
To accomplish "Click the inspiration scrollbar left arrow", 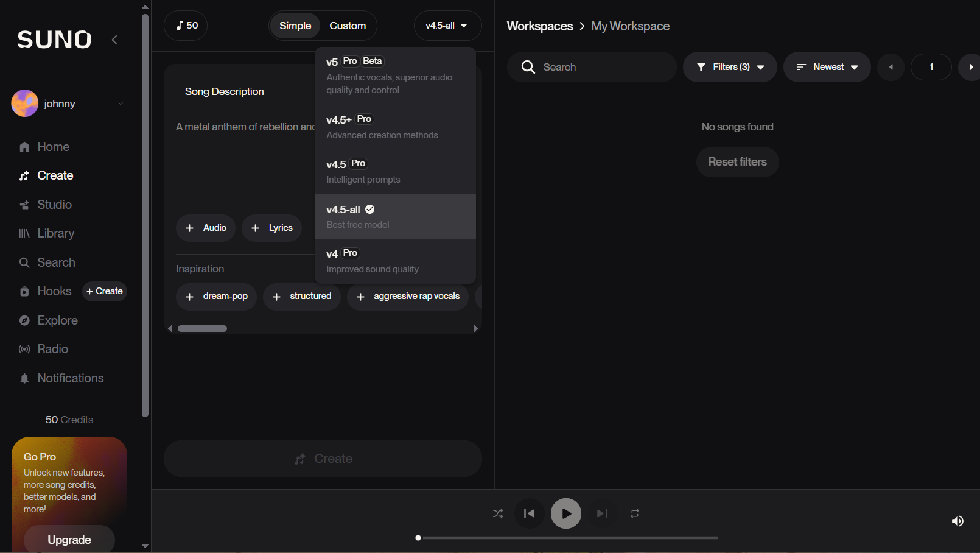I will pyautogui.click(x=170, y=328).
